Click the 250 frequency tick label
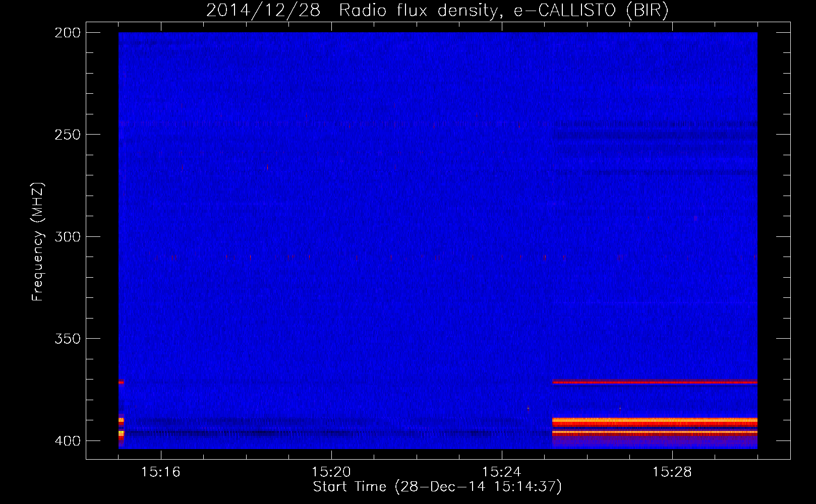This screenshot has width=816, height=504. 68,135
